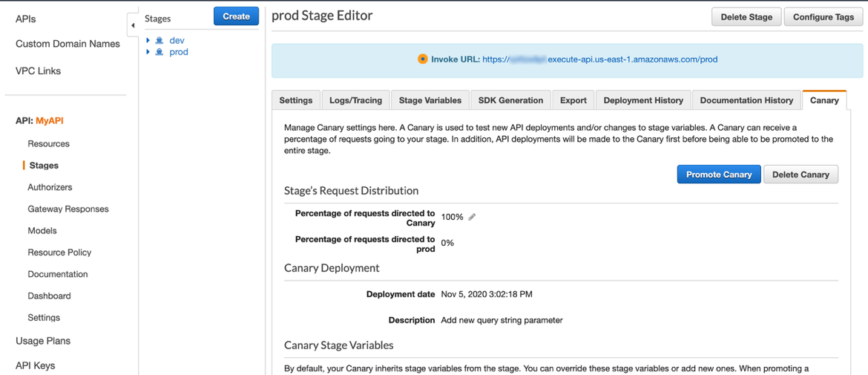
Task: Click the Create stage button
Action: tap(236, 16)
